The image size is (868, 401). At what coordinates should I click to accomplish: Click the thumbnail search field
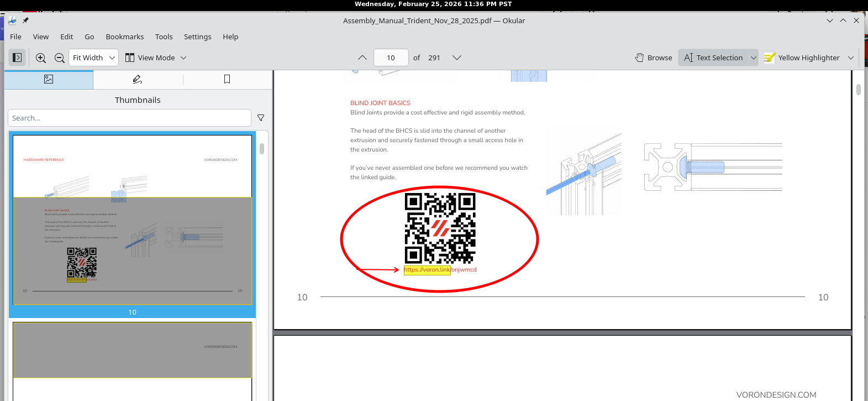[x=129, y=118]
